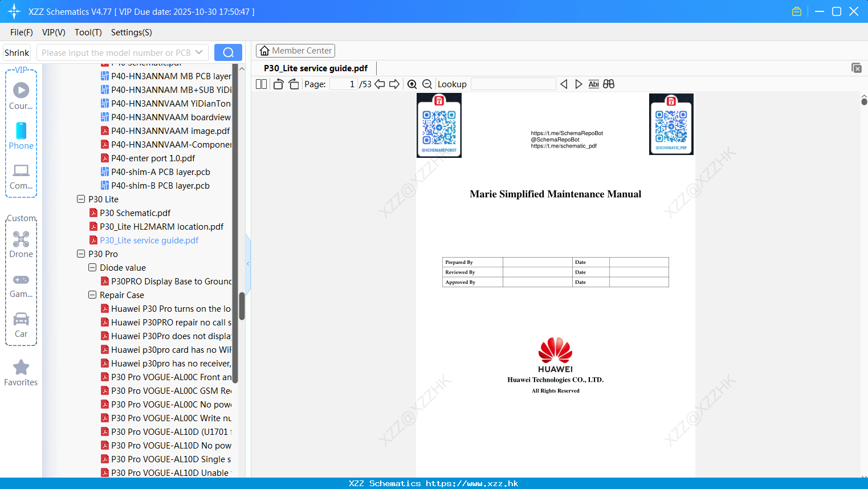868x489 pixels.
Task: Open the Courses sidebar category
Action: (x=21, y=96)
